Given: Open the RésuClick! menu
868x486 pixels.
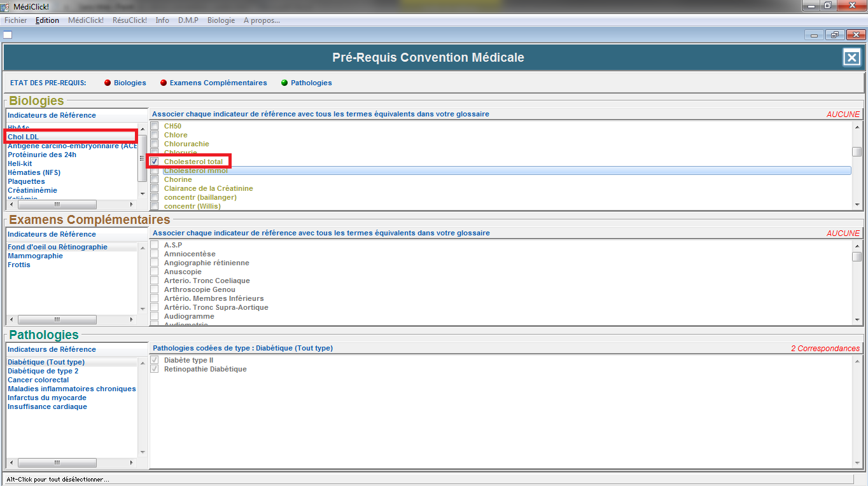Looking at the screenshot, I should tap(129, 20).
